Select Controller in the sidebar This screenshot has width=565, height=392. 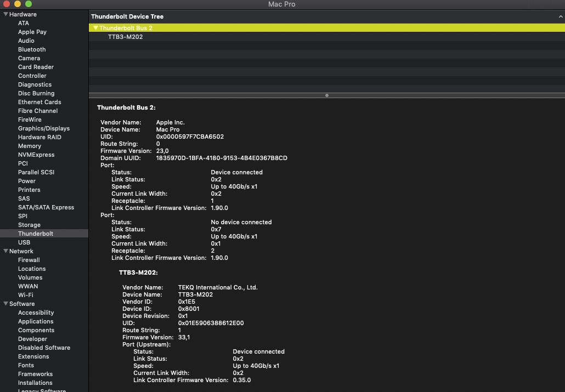pyautogui.click(x=32, y=76)
